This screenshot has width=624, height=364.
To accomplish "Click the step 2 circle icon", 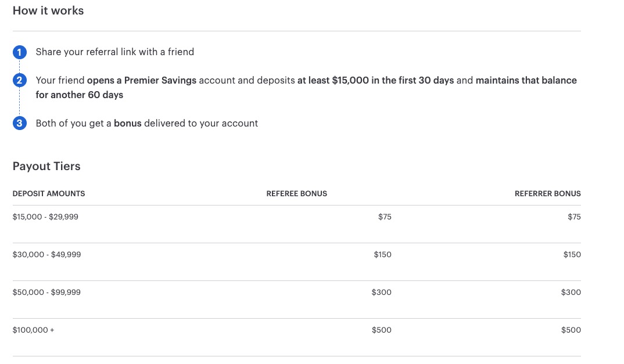I will 19,81.
